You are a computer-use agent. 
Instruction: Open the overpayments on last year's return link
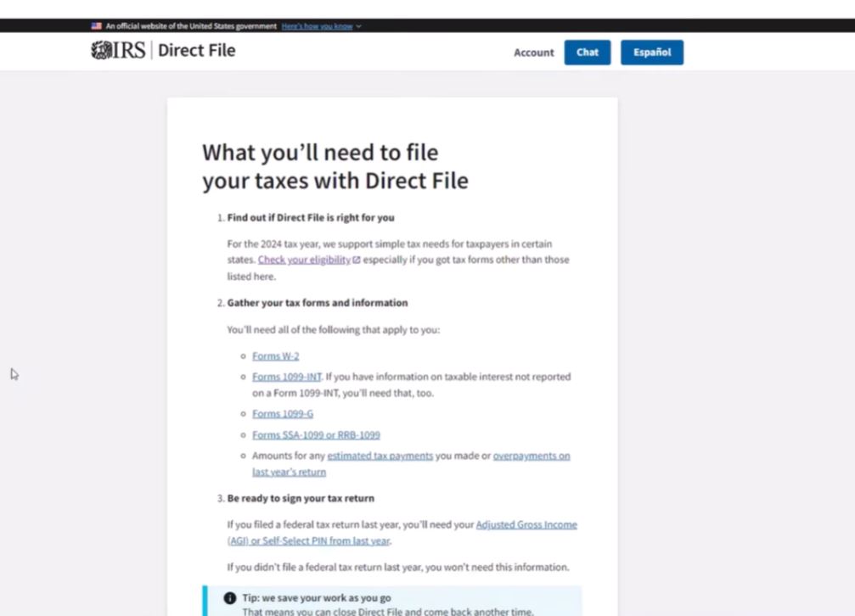pyautogui.click(x=532, y=455)
